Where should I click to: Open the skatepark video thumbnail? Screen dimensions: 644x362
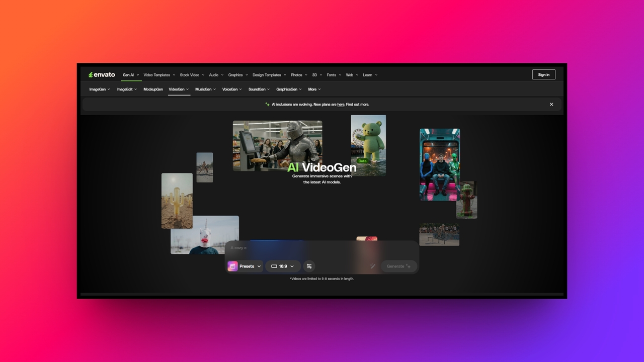click(x=439, y=234)
